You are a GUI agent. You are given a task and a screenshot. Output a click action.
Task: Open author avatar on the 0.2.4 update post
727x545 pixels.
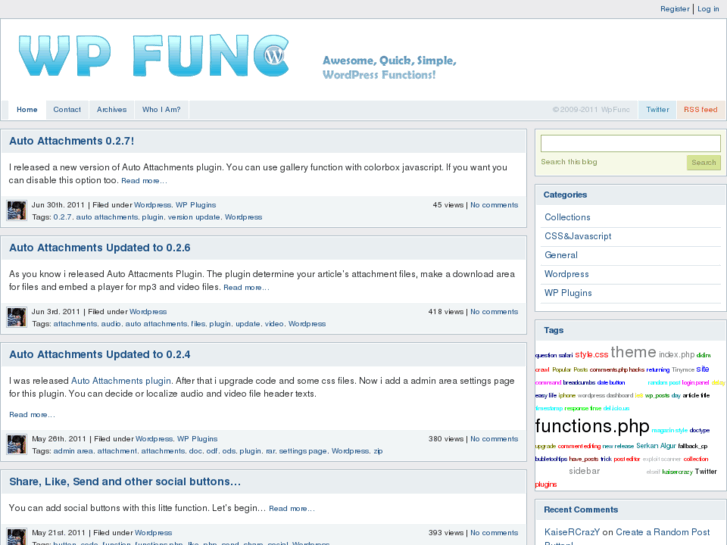click(x=17, y=444)
